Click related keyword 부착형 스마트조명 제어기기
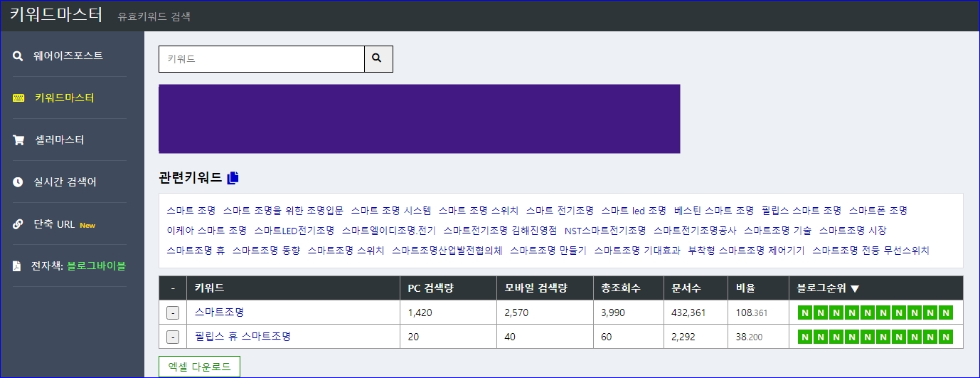Screen dimensions: 980x378 (x=747, y=250)
